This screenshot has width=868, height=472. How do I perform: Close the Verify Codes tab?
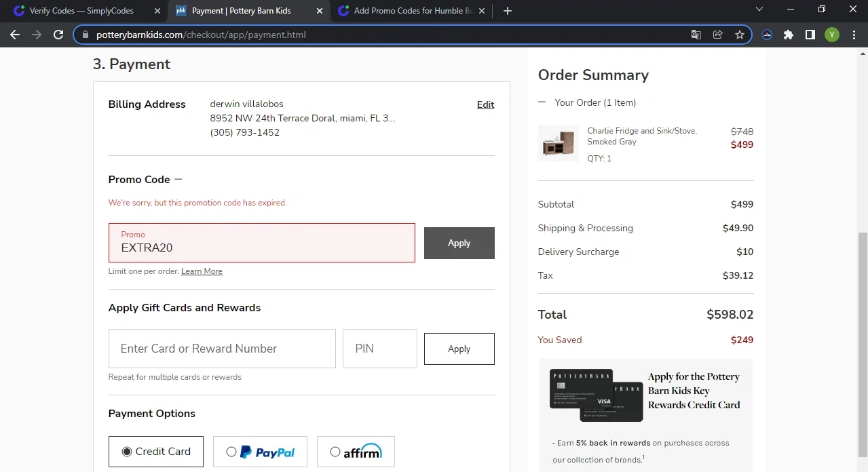pos(157,11)
